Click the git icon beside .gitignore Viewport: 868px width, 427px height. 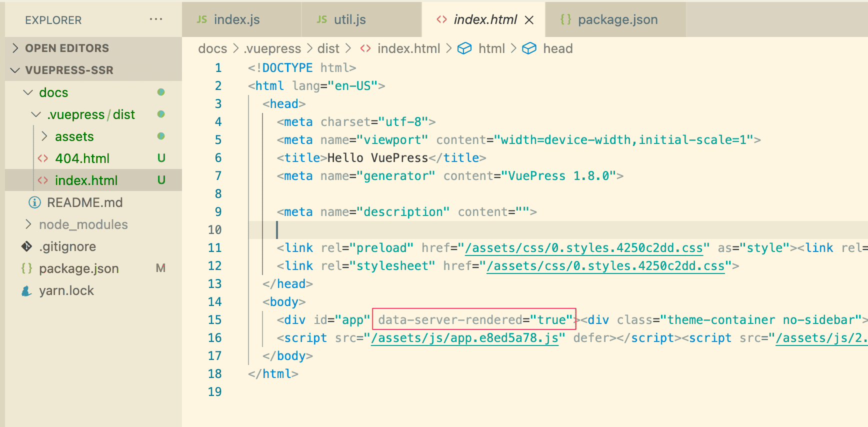26,246
